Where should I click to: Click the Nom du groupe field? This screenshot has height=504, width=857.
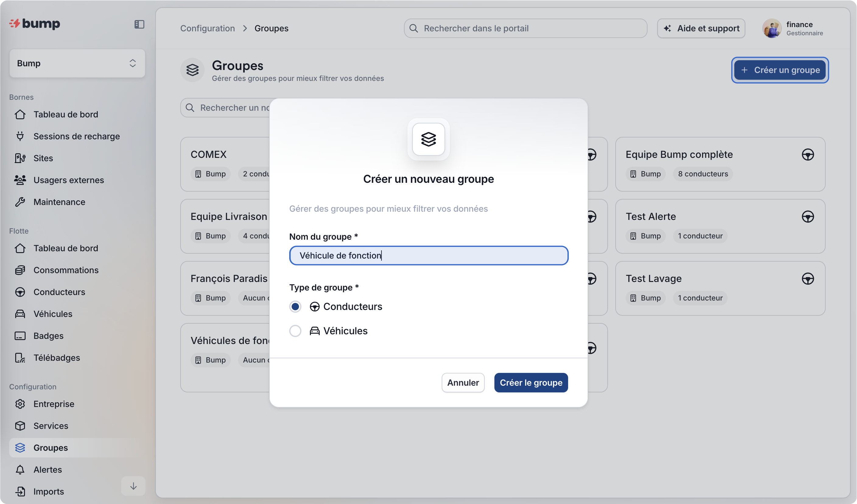click(428, 255)
